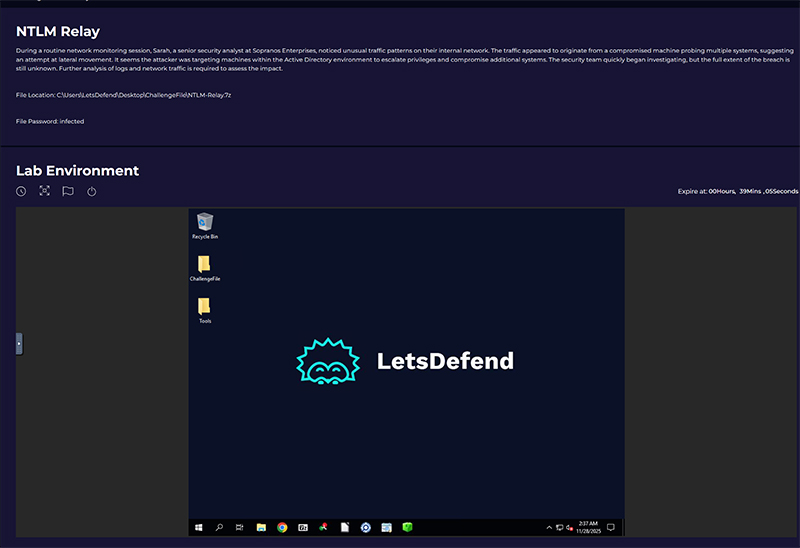Click the volume icon in system tray
This screenshot has height=548, width=800.
(569, 527)
